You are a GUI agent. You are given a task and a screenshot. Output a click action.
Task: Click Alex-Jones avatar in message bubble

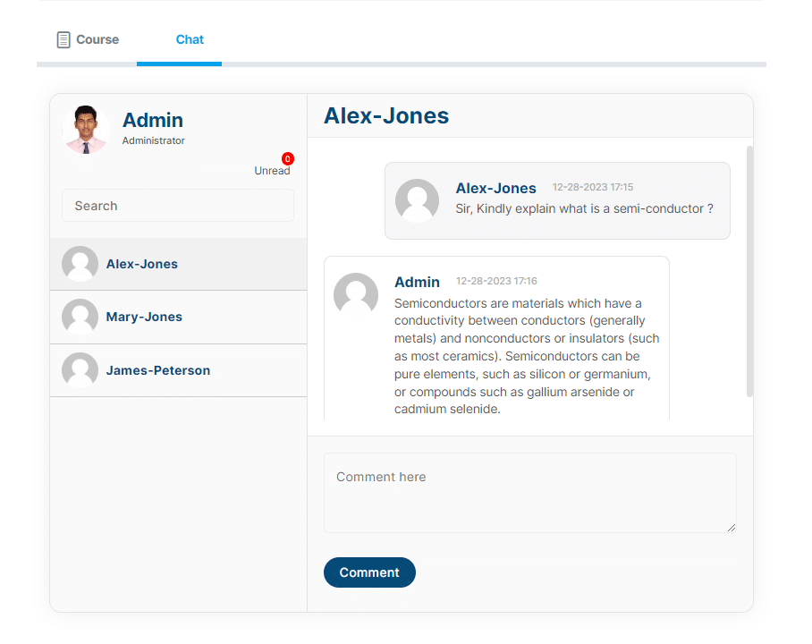coord(417,201)
